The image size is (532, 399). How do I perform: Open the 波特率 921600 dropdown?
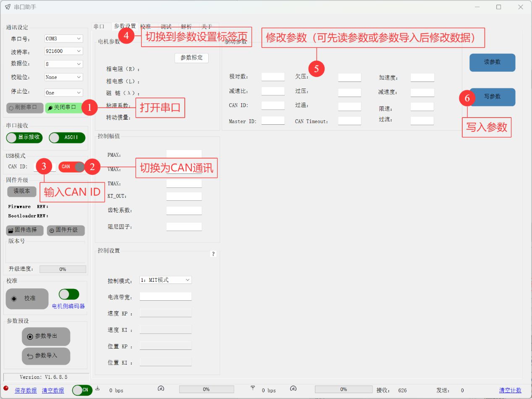[64, 51]
